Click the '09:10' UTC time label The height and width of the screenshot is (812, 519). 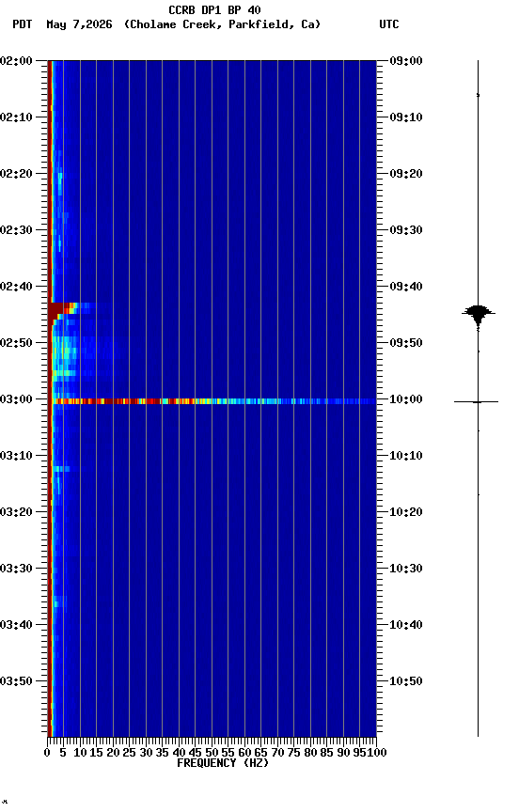pyautogui.click(x=406, y=117)
